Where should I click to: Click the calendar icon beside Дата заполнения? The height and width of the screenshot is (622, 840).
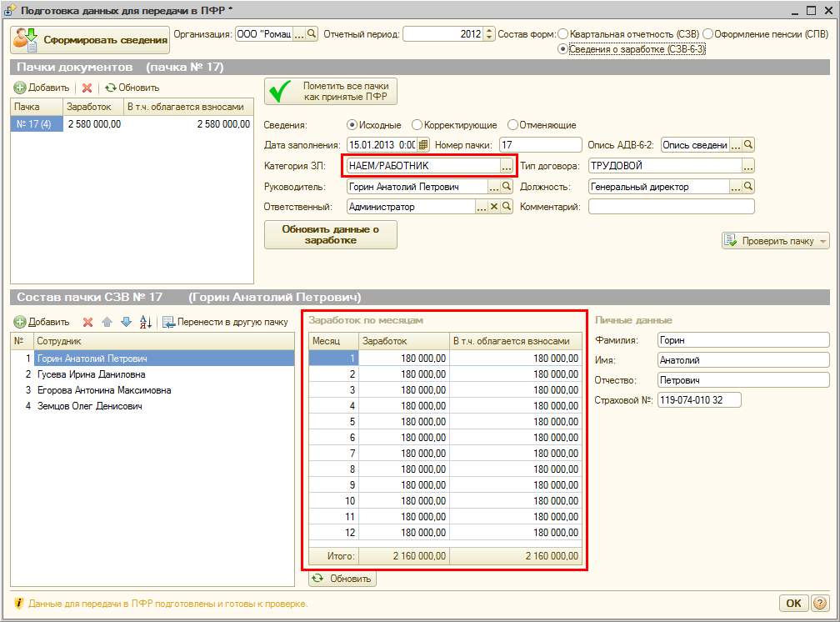pos(422,145)
